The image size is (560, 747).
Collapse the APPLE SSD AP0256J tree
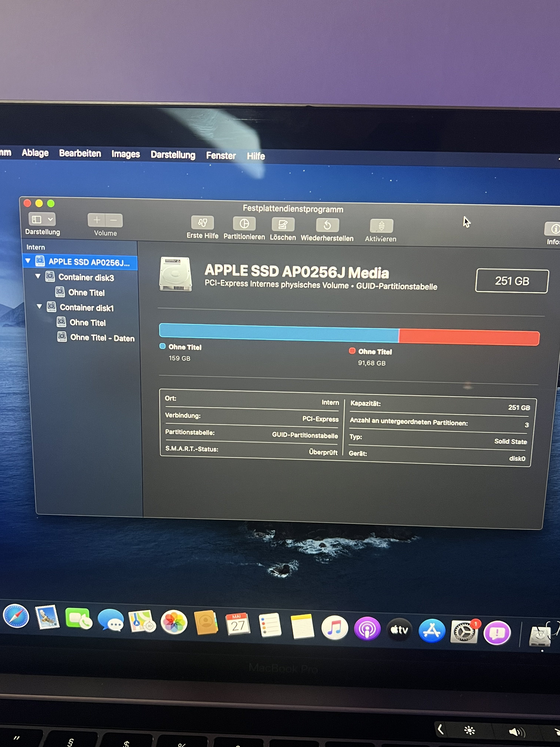click(28, 261)
